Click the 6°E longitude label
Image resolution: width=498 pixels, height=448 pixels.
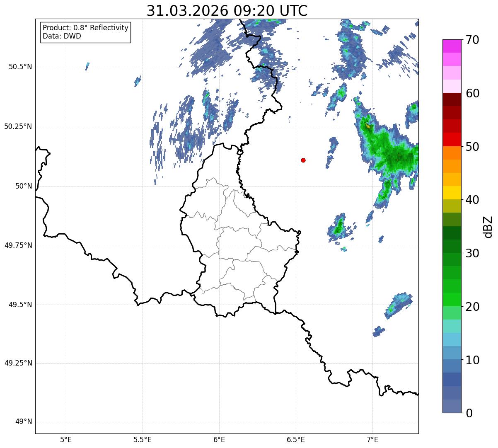[x=219, y=439]
